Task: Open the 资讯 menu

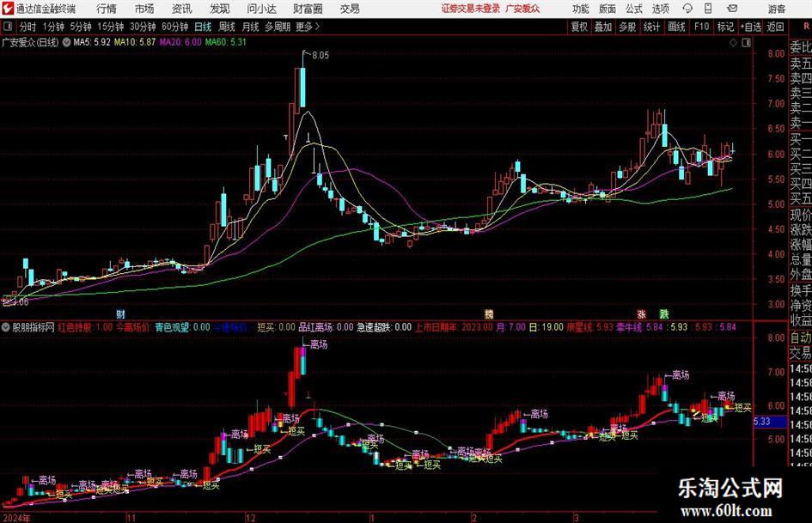Action: 181,9
